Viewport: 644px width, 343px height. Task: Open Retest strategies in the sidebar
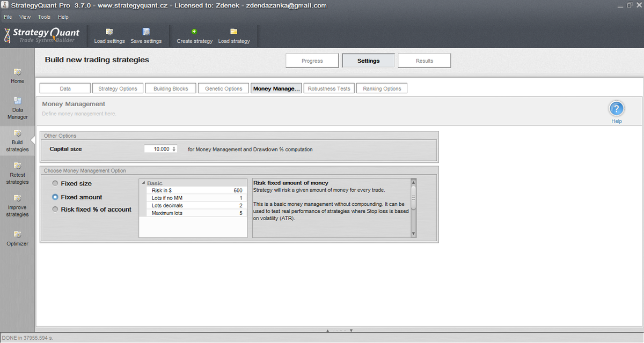17,174
